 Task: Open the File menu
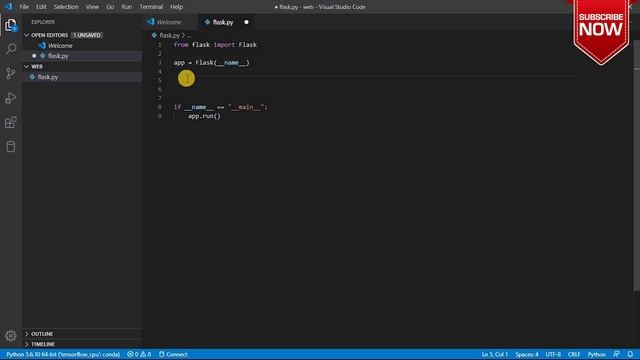click(24, 7)
